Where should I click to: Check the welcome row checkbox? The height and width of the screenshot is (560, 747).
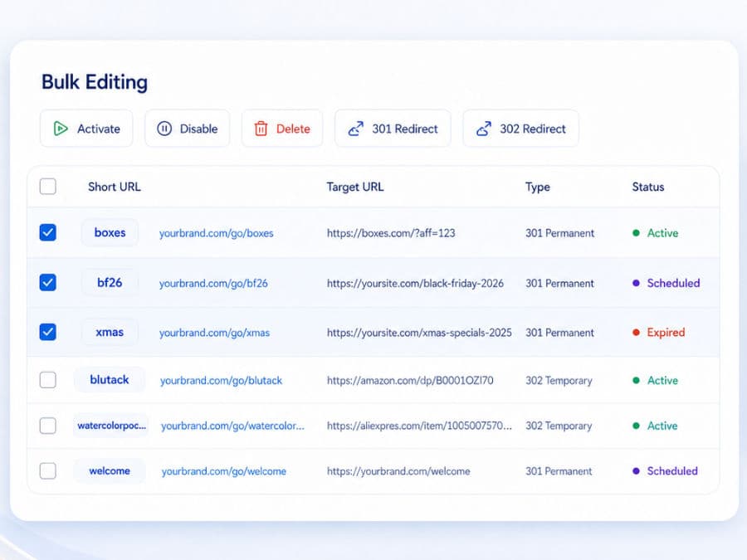click(47, 470)
